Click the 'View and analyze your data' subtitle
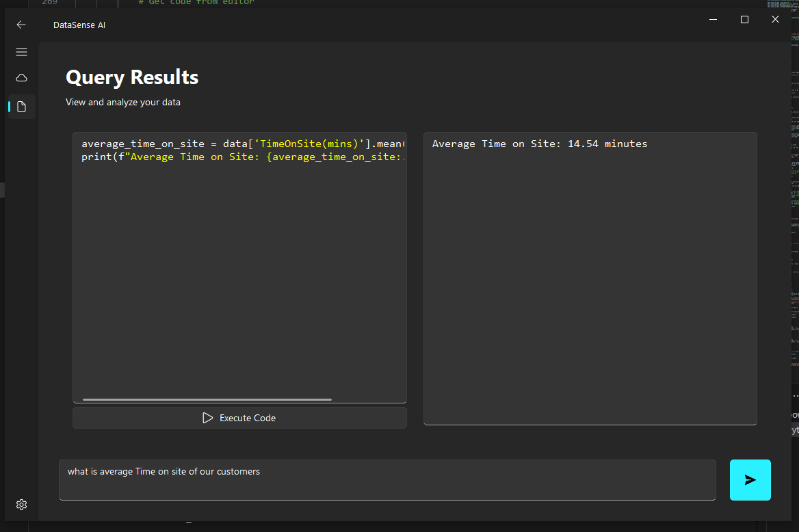The width and height of the screenshot is (799, 532). click(x=123, y=103)
